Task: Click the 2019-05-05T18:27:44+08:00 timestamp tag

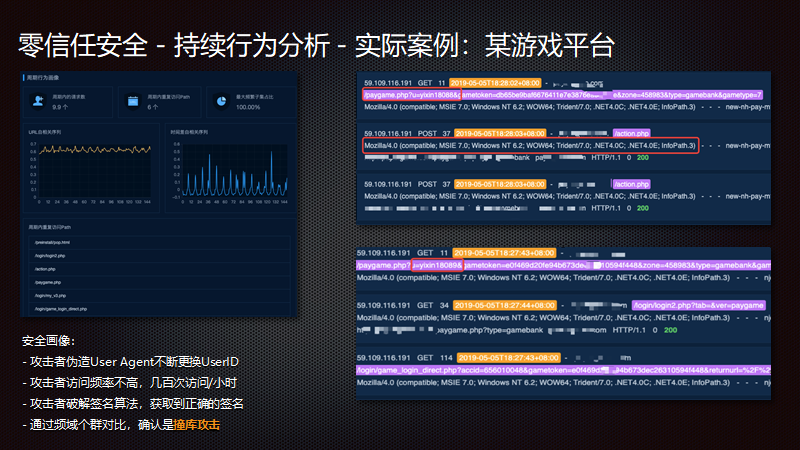Action: (505, 305)
